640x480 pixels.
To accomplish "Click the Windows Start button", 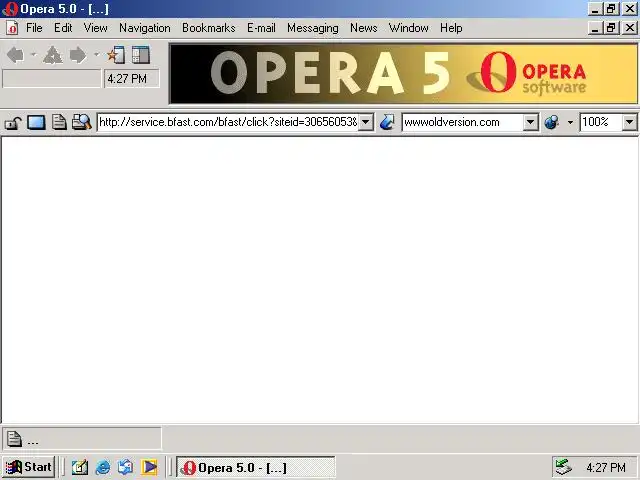I will pyautogui.click(x=29, y=467).
